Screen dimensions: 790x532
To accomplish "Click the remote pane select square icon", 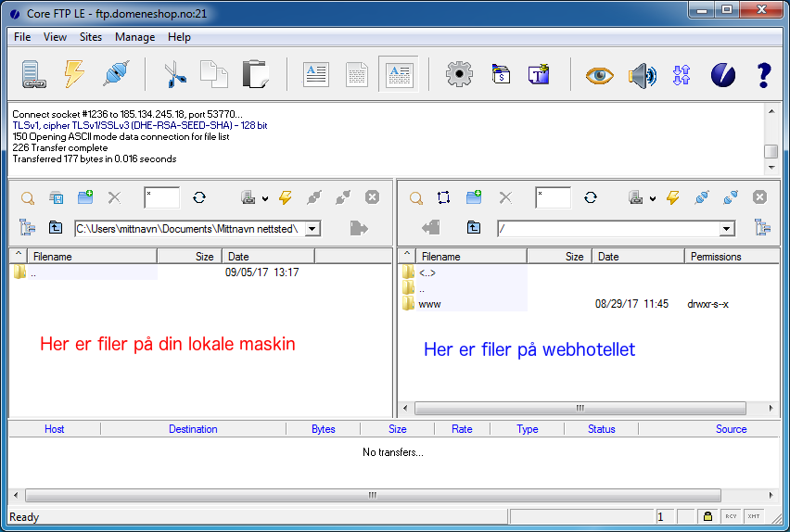I will [x=444, y=197].
